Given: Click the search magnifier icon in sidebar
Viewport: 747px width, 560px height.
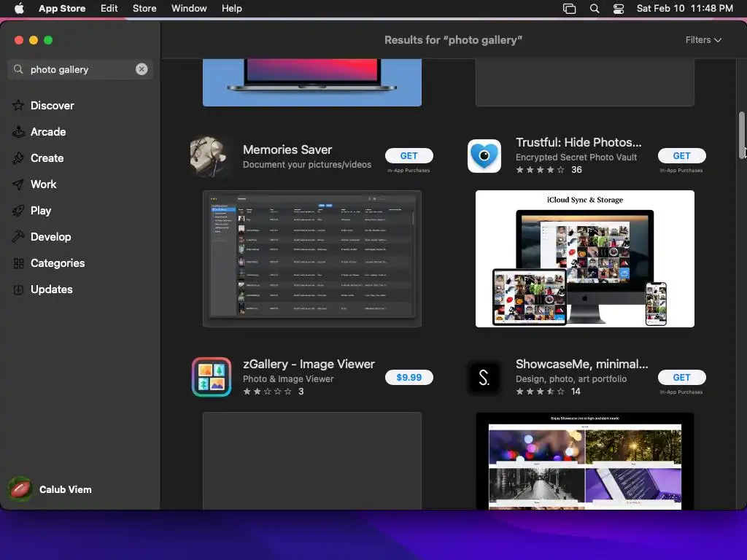Looking at the screenshot, I should 18,69.
